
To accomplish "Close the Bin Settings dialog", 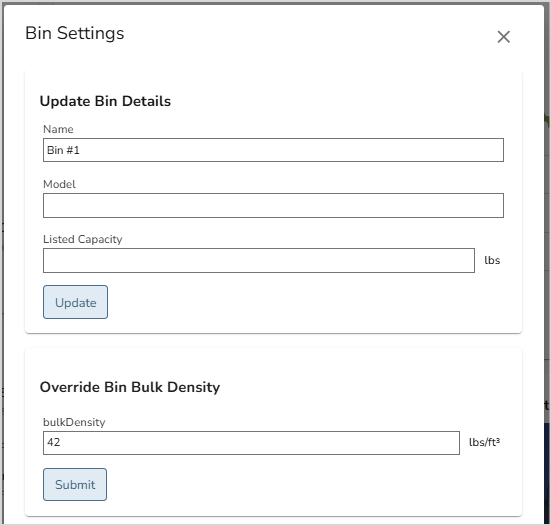I will coord(503,37).
